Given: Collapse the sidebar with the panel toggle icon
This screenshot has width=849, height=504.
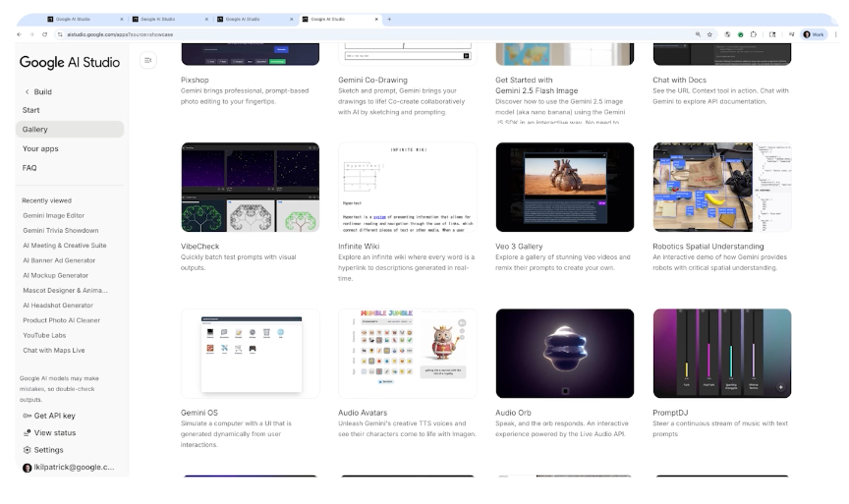Looking at the screenshot, I should (147, 60).
